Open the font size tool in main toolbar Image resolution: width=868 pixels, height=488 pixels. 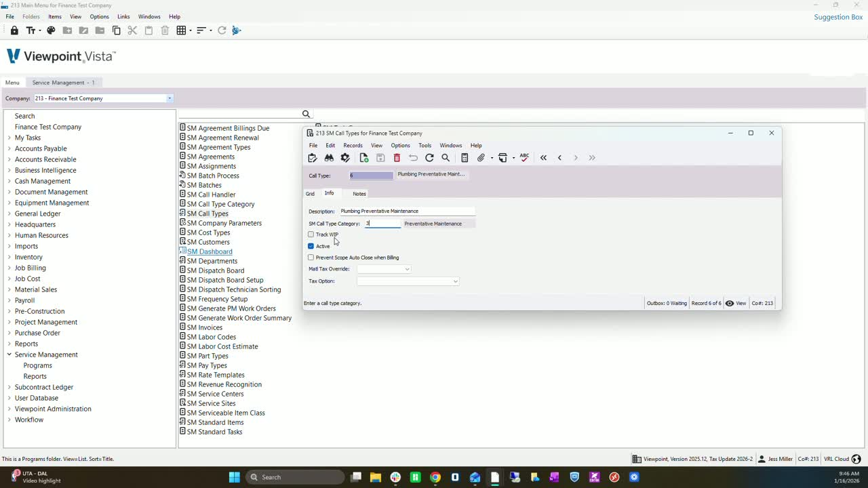point(31,30)
